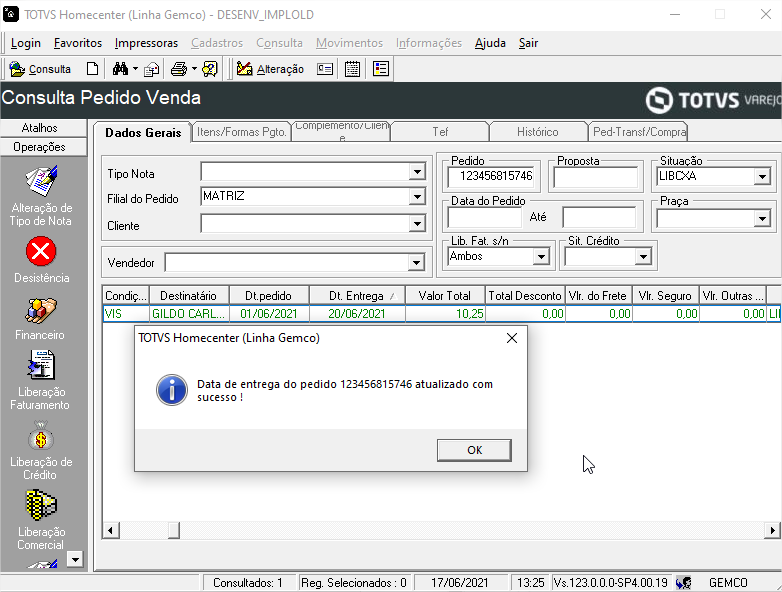Viewport: 782px width, 592px height.
Task: Click the grid's left scroll arrow
Action: [x=111, y=530]
